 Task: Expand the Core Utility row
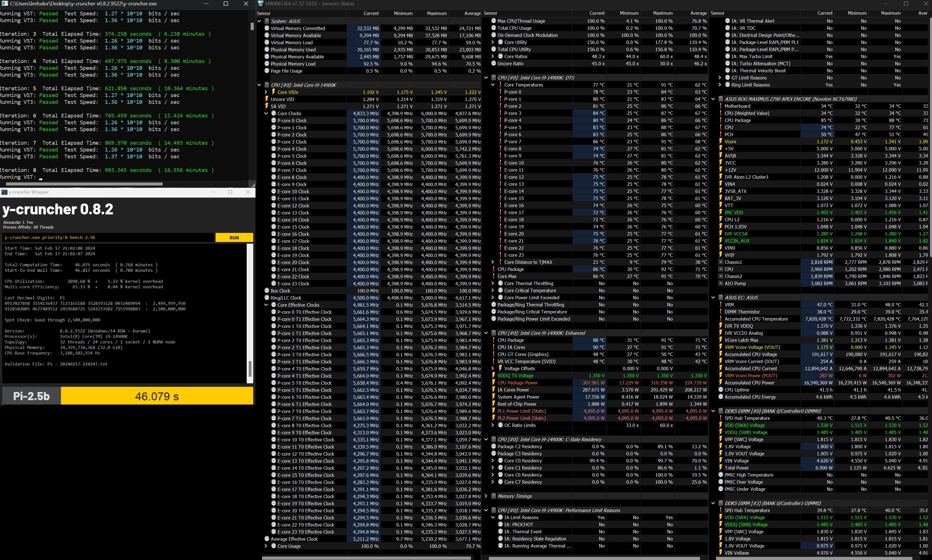coord(493,42)
